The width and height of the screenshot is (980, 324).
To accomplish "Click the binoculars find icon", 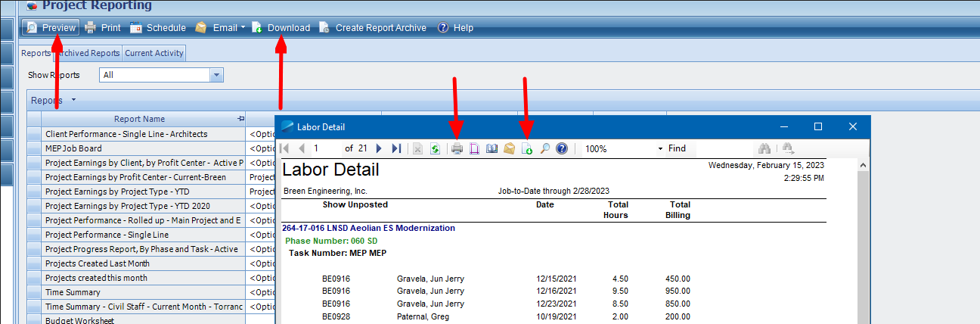I will [x=764, y=148].
